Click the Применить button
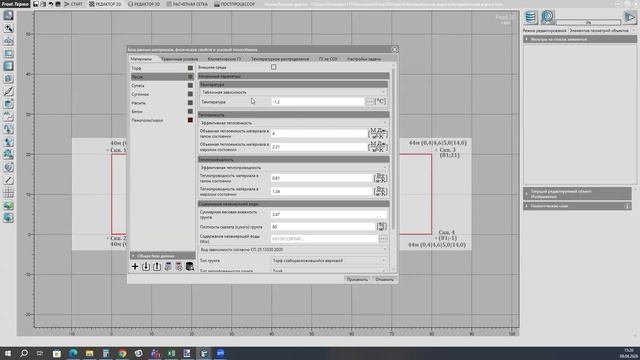640x360 pixels. pos(357,280)
